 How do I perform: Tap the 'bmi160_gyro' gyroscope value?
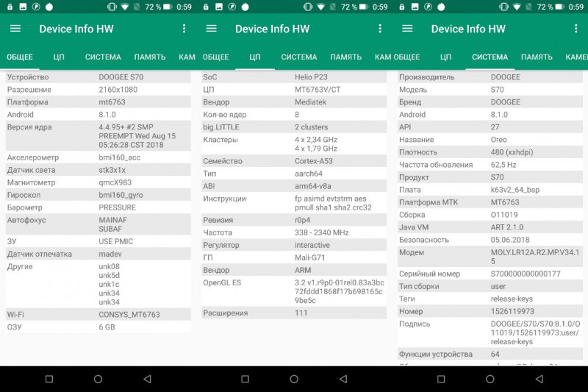(121, 195)
